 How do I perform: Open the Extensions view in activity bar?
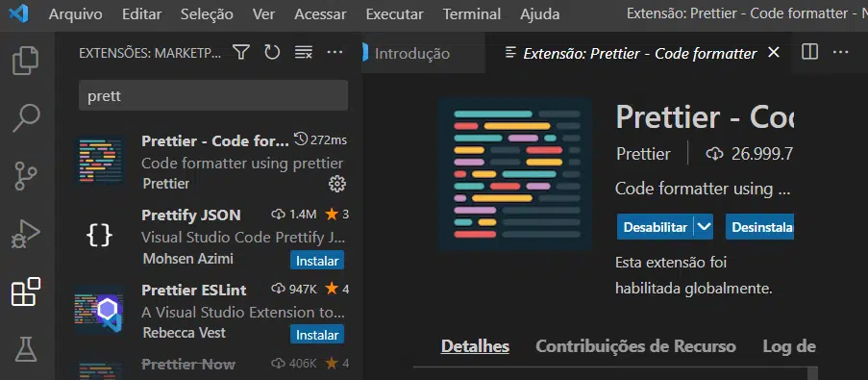coord(26,291)
